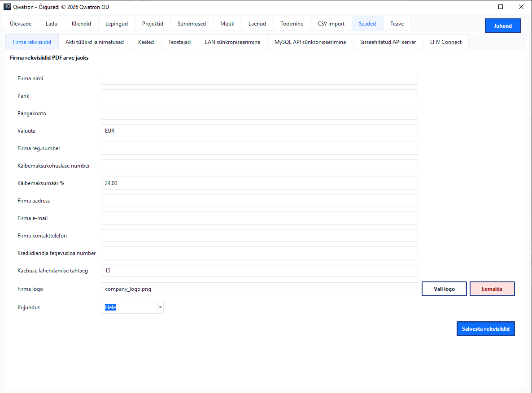Viewport: 532px width, 393px height.
Task: Open the Ülevaade tab
Action: [x=21, y=24]
